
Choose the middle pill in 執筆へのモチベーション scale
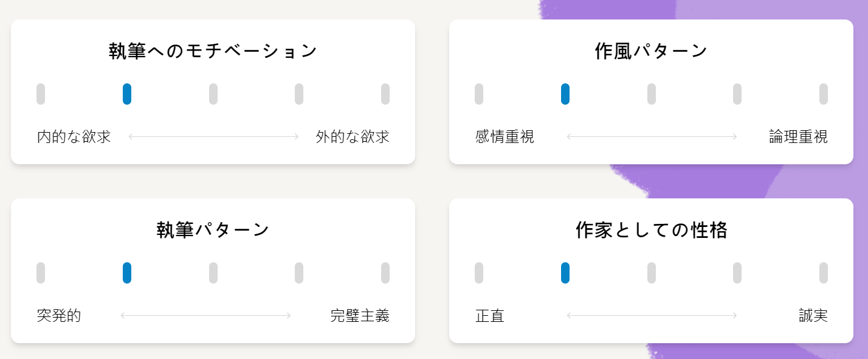pos(213,94)
